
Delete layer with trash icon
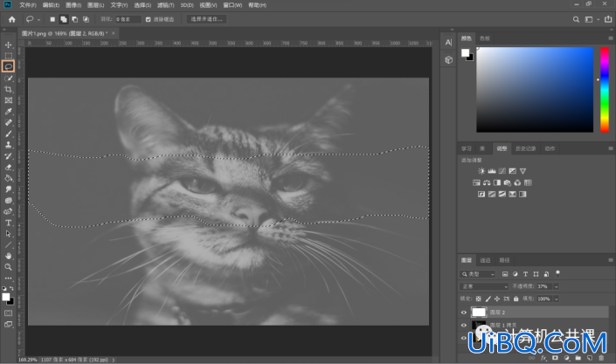click(x=601, y=358)
